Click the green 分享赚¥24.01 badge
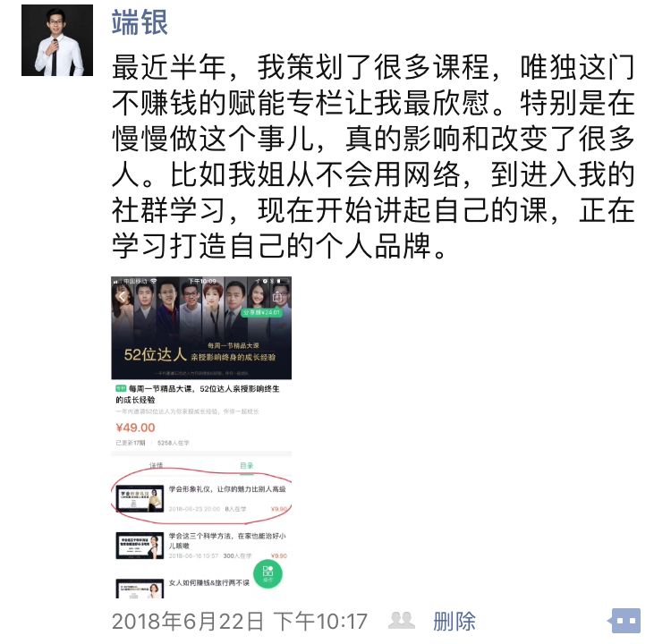Screen dimensions: 671x644 click(x=261, y=312)
